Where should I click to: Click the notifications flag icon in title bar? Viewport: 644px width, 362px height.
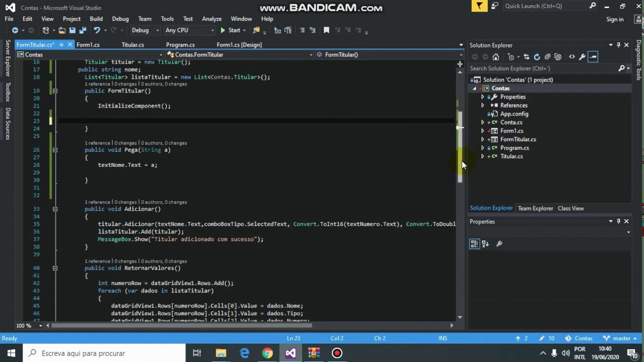tap(479, 6)
